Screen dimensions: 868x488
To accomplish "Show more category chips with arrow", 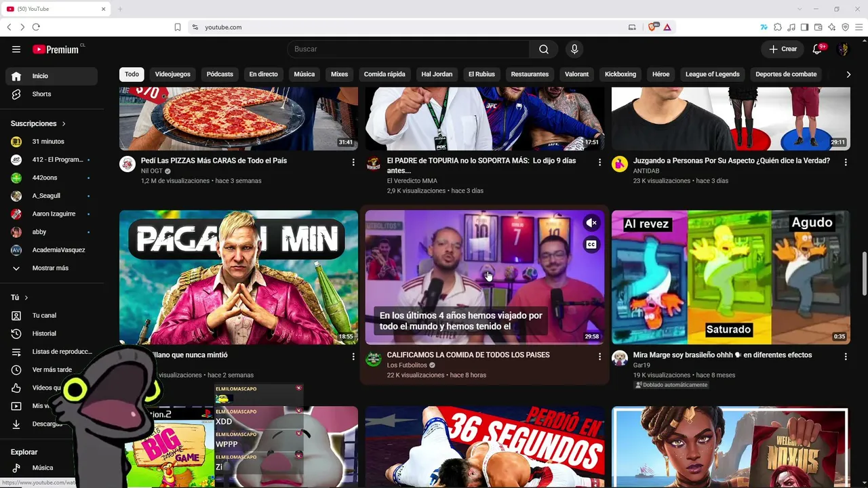I will (848, 75).
